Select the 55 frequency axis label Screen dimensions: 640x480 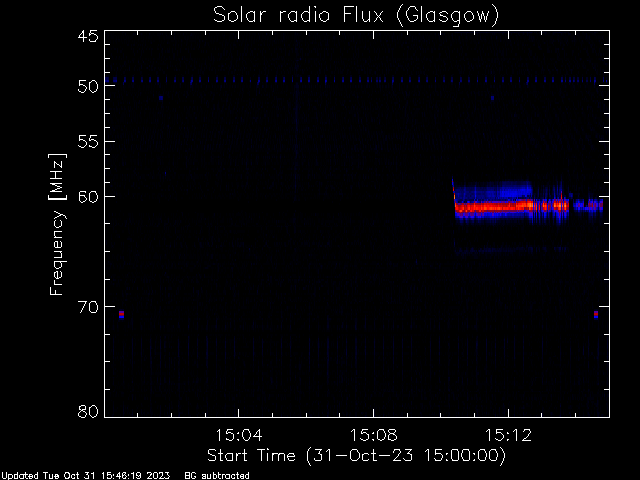(88, 142)
